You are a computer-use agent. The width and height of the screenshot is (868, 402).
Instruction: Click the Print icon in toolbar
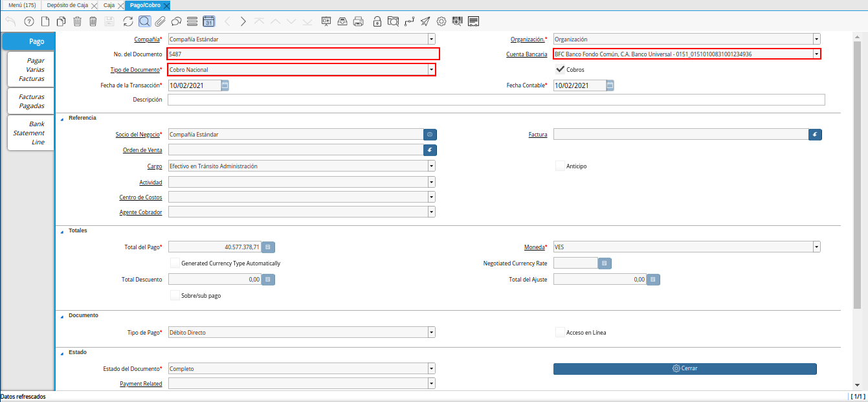358,21
